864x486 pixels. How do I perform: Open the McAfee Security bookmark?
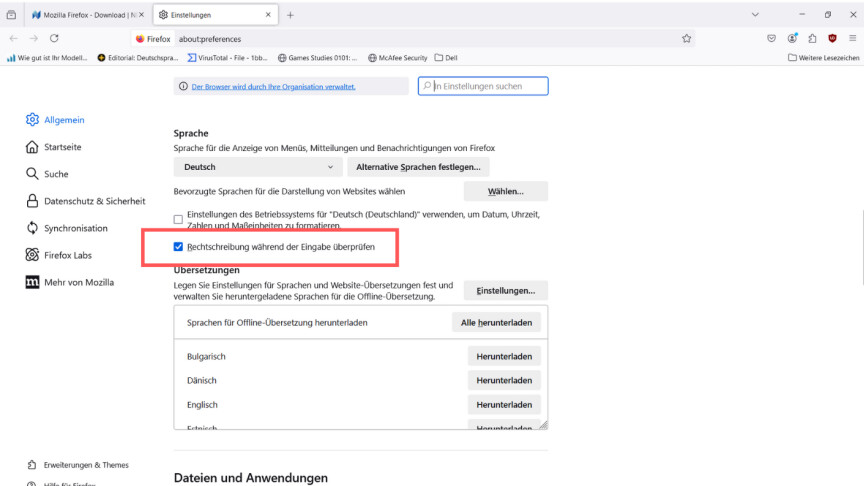398,58
